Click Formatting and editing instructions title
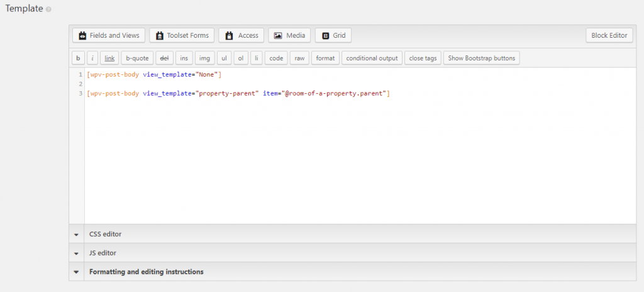Image resolution: width=644 pixels, height=292 pixels. tap(146, 272)
